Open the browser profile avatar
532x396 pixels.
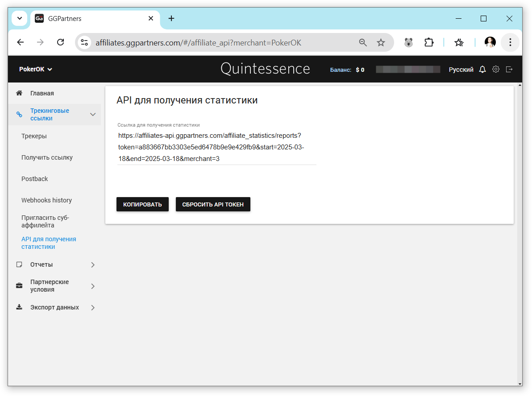490,42
